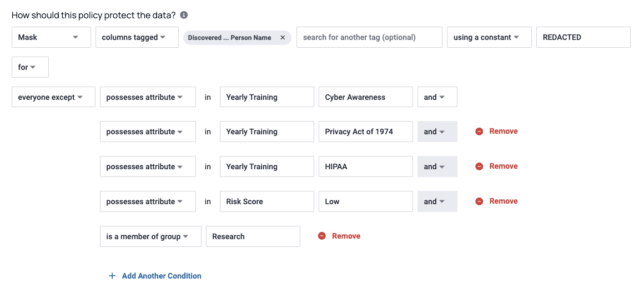Open the everyone except dropdown
644x288 pixels.
click(x=53, y=97)
